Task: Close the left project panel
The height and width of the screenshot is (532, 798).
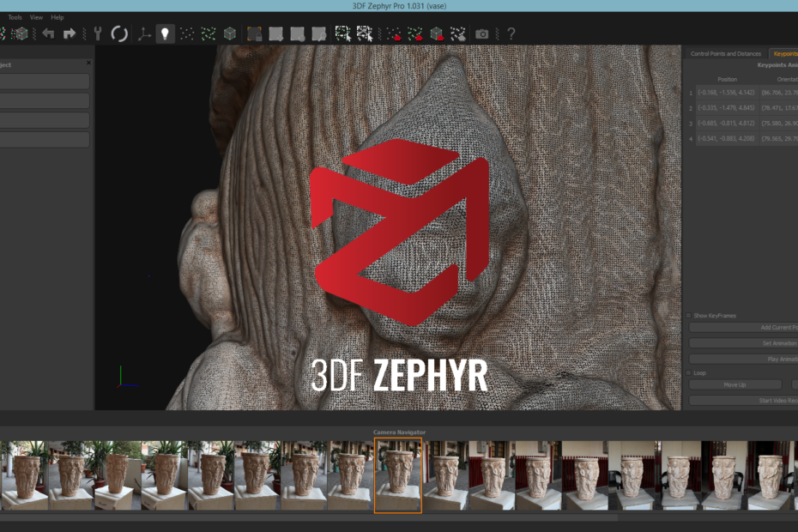Action: (x=88, y=63)
